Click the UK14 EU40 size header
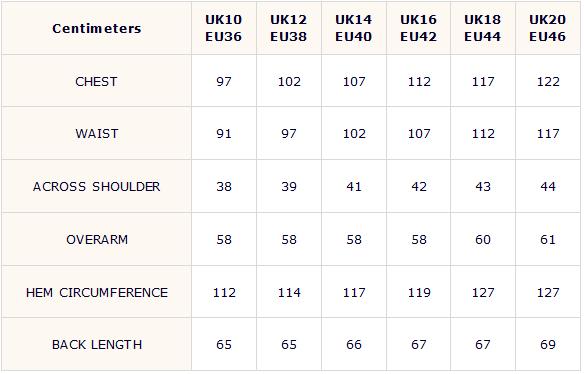This screenshot has height=374, width=584. point(354,28)
